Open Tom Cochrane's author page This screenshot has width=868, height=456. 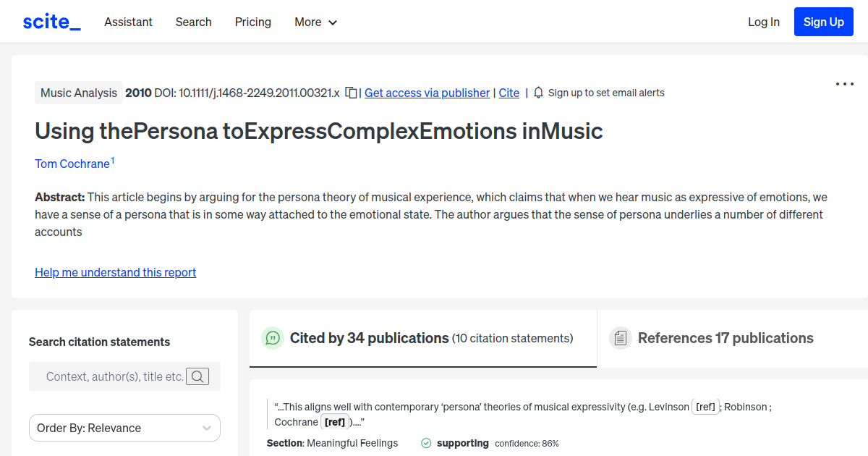click(71, 164)
